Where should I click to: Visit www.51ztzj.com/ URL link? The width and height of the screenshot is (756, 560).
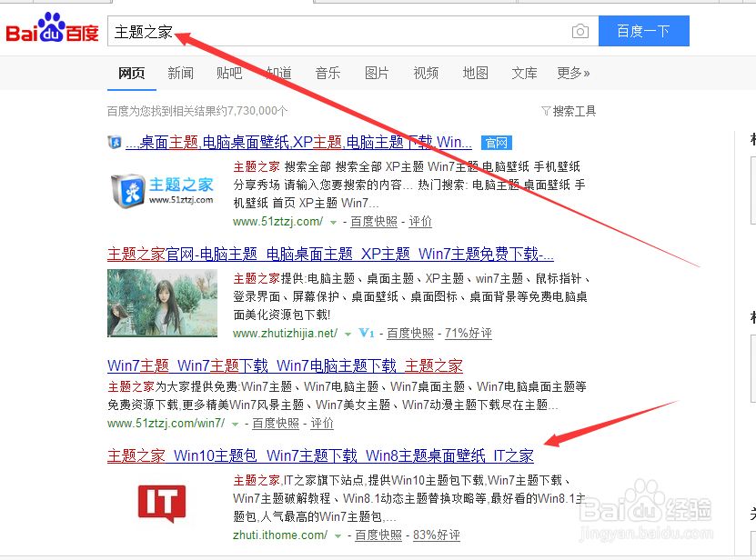(x=277, y=222)
